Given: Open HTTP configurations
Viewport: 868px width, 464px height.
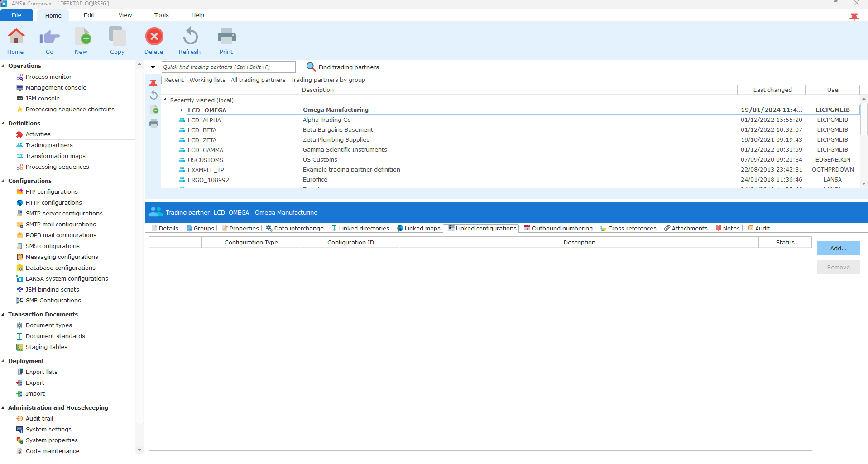Looking at the screenshot, I should coord(53,203).
